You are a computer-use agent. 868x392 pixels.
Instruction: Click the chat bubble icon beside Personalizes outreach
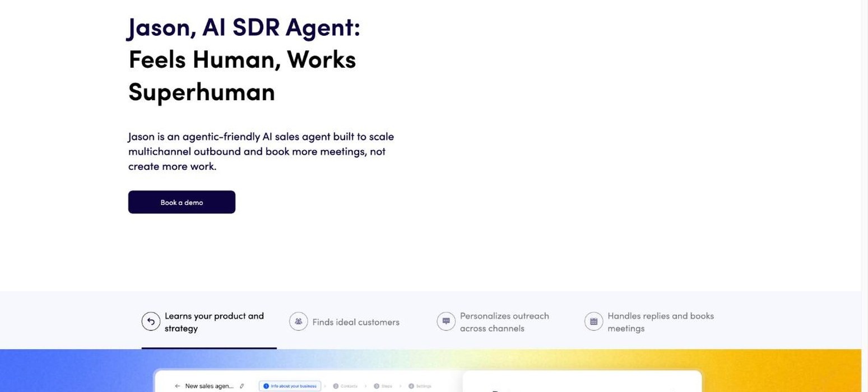(x=446, y=321)
